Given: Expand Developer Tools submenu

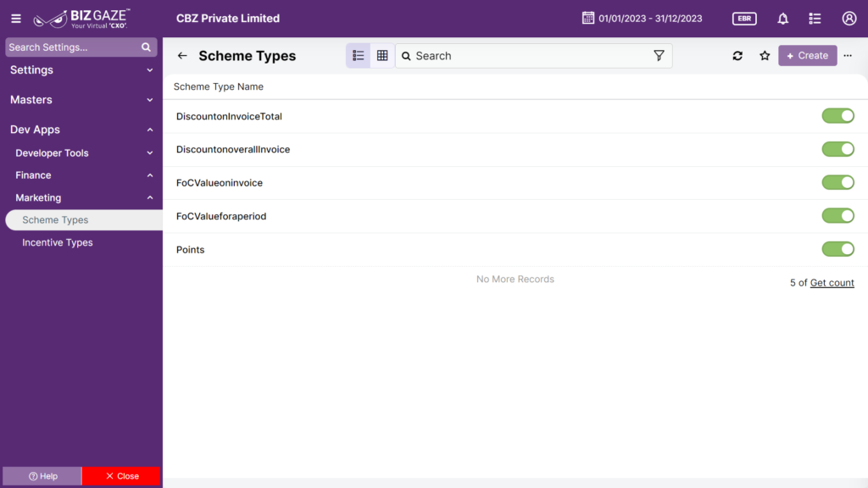Looking at the screenshot, I should [83, 153].
